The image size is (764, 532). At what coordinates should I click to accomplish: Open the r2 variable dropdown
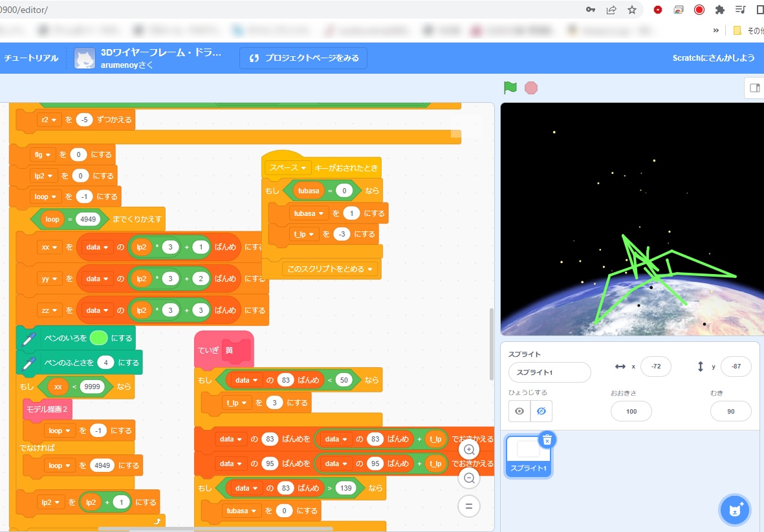coord(49,120)
